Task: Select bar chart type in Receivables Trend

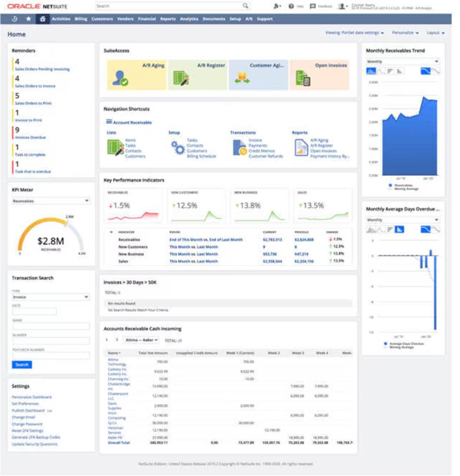Action: [x=390, y=71]
